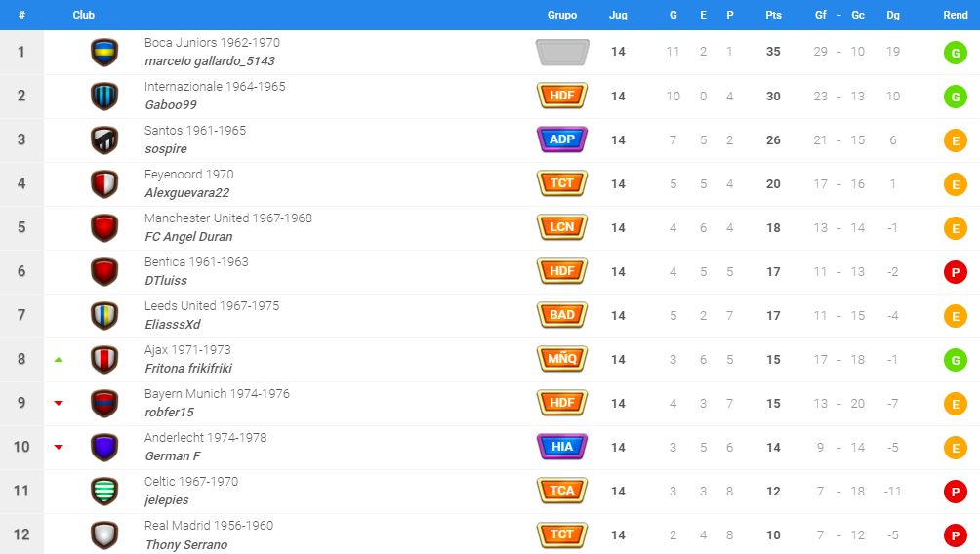Open the MÑQ group badge

[562, 359]
